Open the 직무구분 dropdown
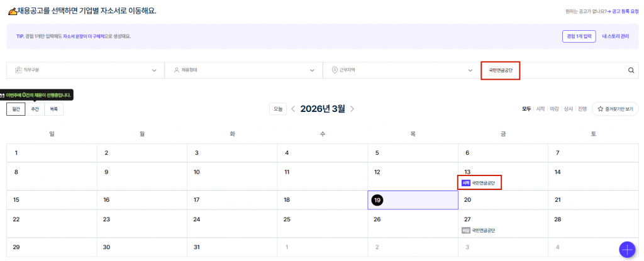644x261 pixels. 85,70
